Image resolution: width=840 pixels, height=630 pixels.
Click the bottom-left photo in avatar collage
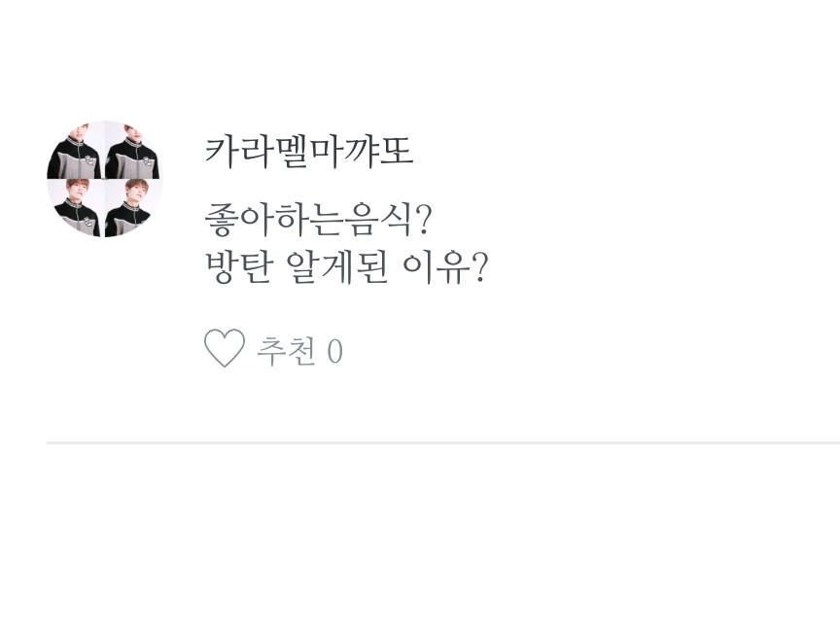click(76, 208)
